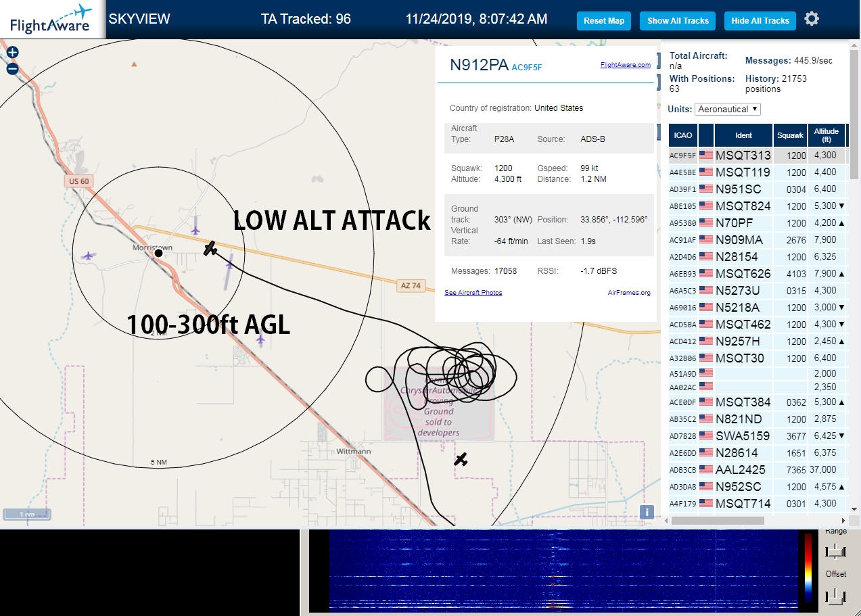The height and width of the screenshot is (616, 861).
Task: Click the waterfall spectrum display
Action: pyautogui.click(x=562, y=571)
